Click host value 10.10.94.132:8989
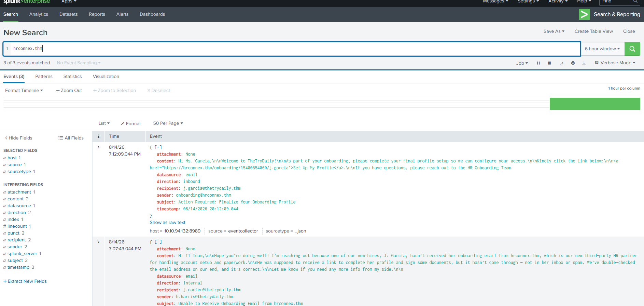644x306 pixels. coord(182,231)
